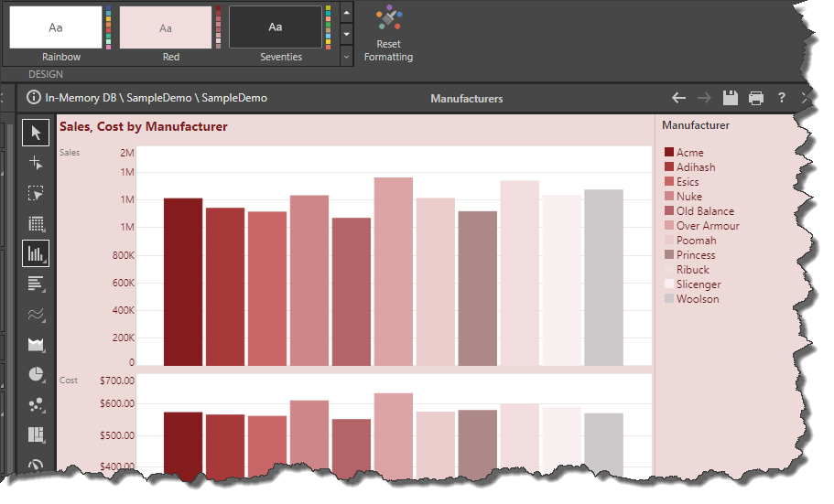Select the column chart visualization
Image resolution: width=834 pixels, height=504 pixels.
click(x=36, y=253)
